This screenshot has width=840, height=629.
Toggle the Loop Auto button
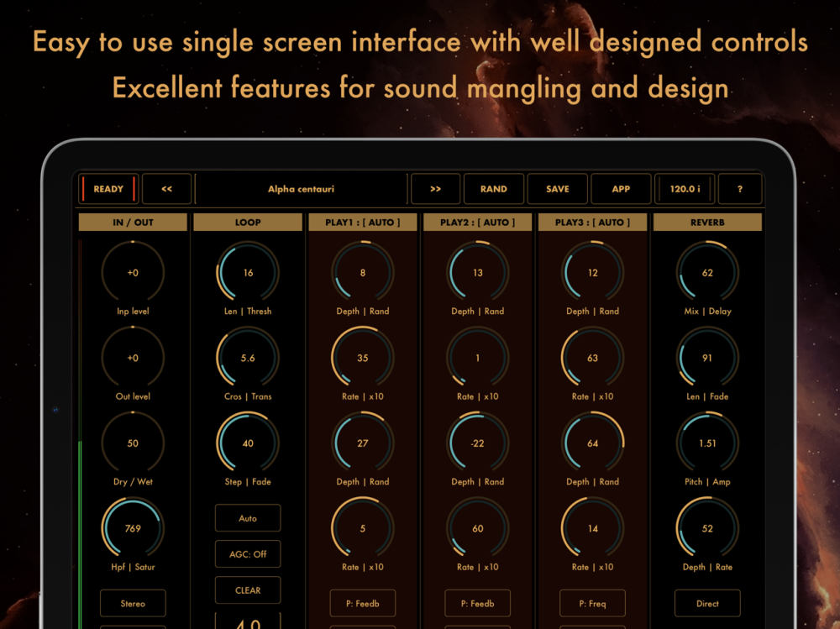(248, 518)
